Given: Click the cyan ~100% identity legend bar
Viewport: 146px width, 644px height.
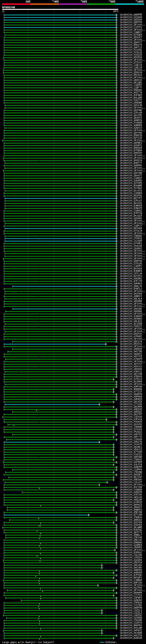Looking at the screenshot, I should (130, 4).
